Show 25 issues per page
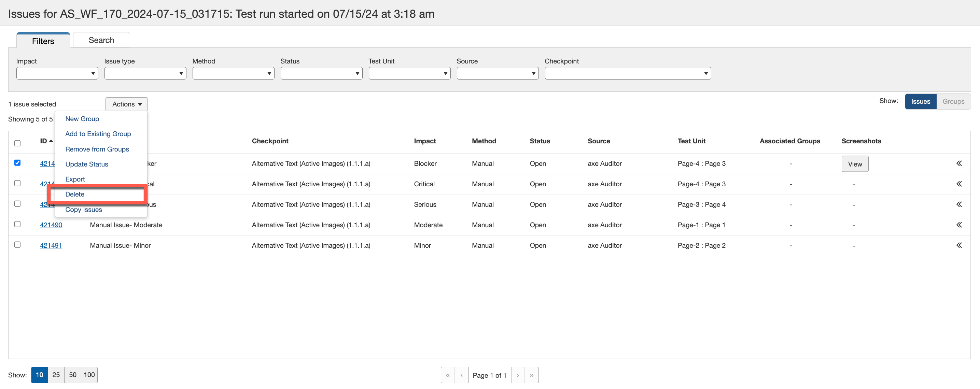The width and height of the screenshot is (980, 389). coord(56,375)
